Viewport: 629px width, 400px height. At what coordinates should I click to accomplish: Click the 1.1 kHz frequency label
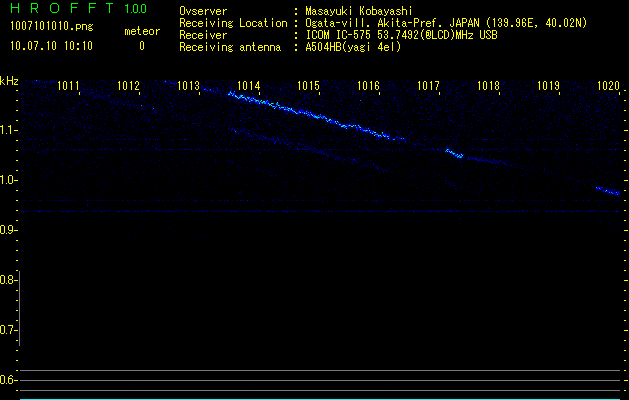pos(8,130)
